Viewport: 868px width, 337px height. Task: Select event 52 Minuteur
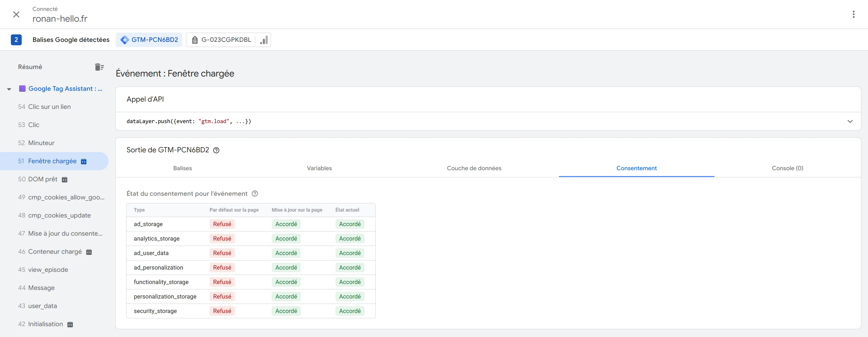point(54,143)
